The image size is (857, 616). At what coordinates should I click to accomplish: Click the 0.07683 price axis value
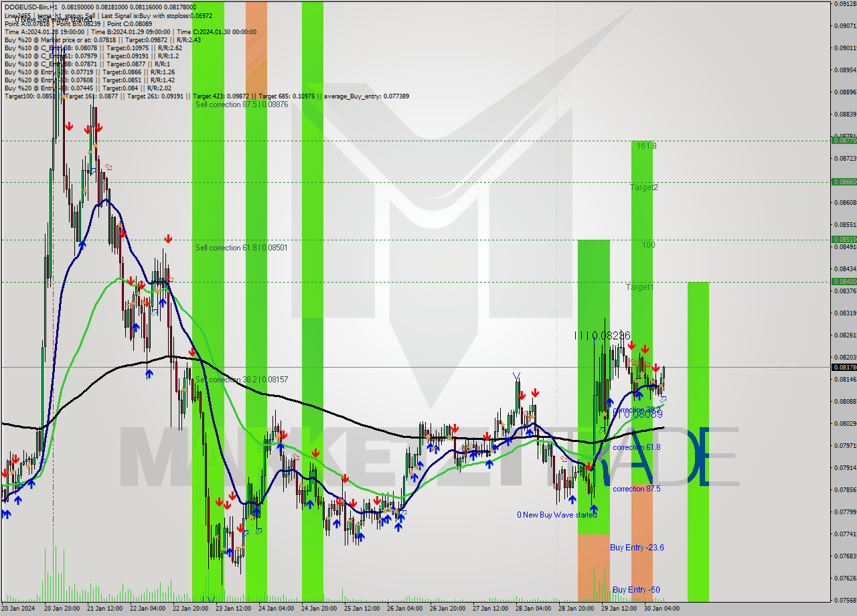(845, 556)
